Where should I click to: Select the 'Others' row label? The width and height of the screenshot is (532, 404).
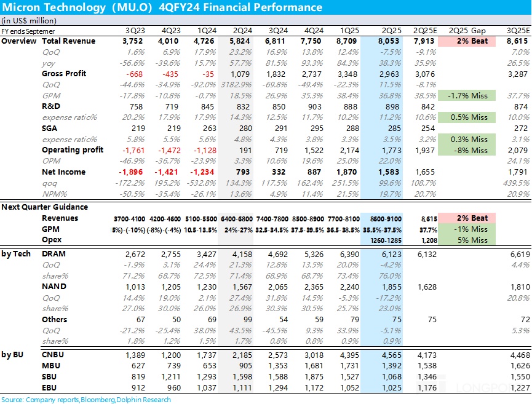(x=54, y=319)
